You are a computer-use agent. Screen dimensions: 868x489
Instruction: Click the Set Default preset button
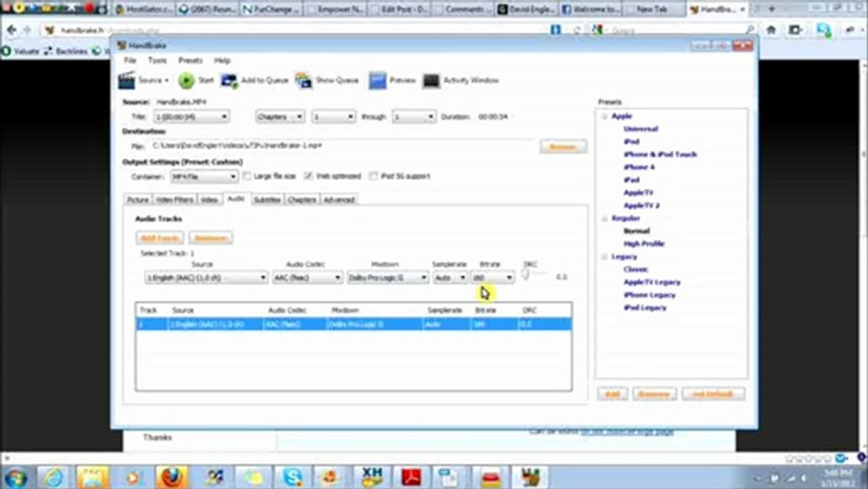(713, 394)
